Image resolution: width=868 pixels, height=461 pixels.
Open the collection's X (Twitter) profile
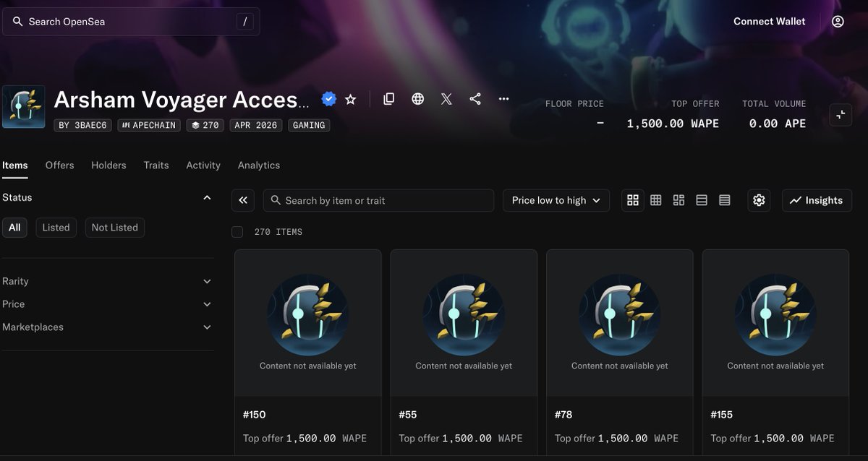[x=446, y=99]
